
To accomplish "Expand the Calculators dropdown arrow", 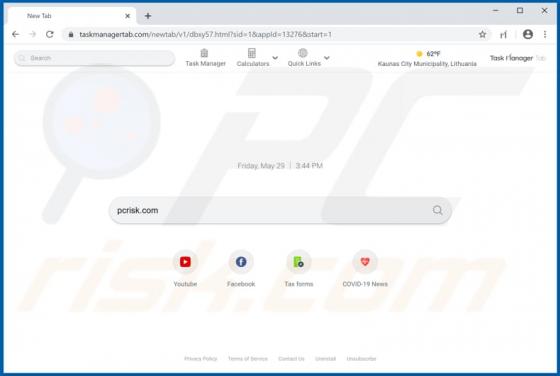I will tap(275, 58).
